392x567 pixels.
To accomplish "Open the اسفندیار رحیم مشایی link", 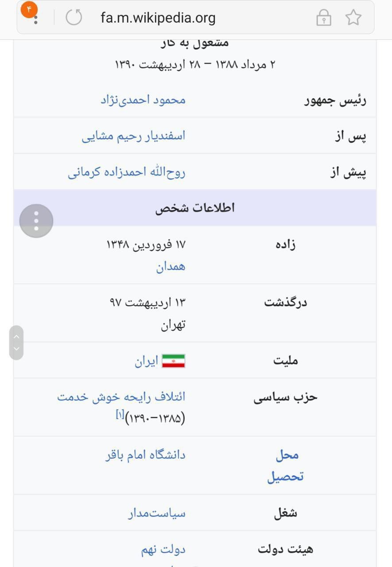I will pos(133,136).
